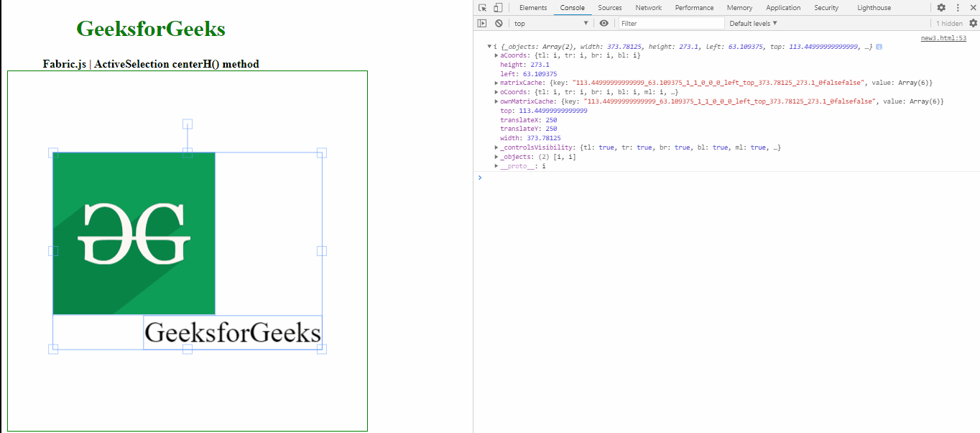Clear the console with the no-entry icon
This screenshot has width=980, height=433.
[x=498, y=23]
